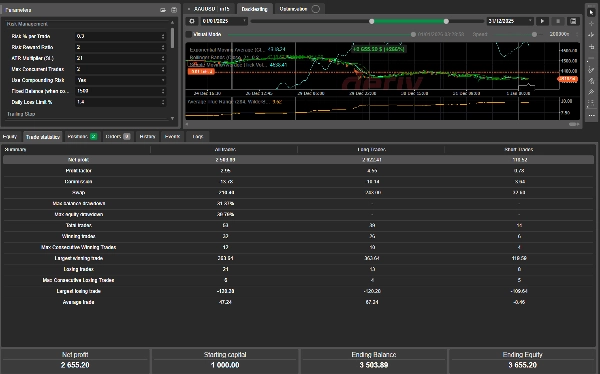Save backtest report icon
Image resolution: width=600 pixels, height=374 pixels.
(573, 21)
